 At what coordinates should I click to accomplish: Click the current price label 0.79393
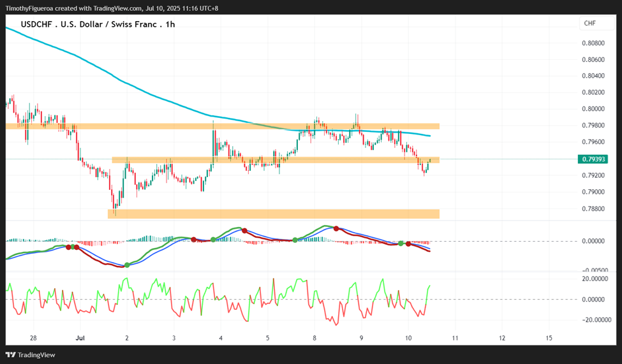click(x=593, y=159)
